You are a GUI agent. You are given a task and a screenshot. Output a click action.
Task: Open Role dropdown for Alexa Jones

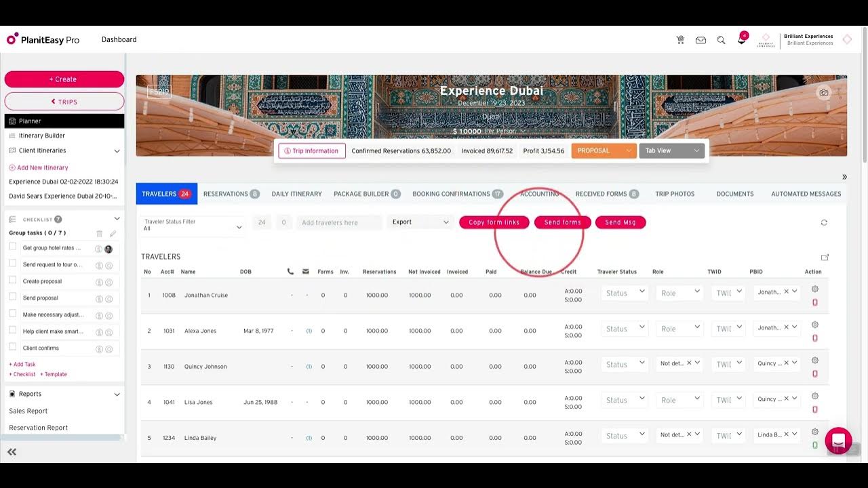[x=679, y=329]
